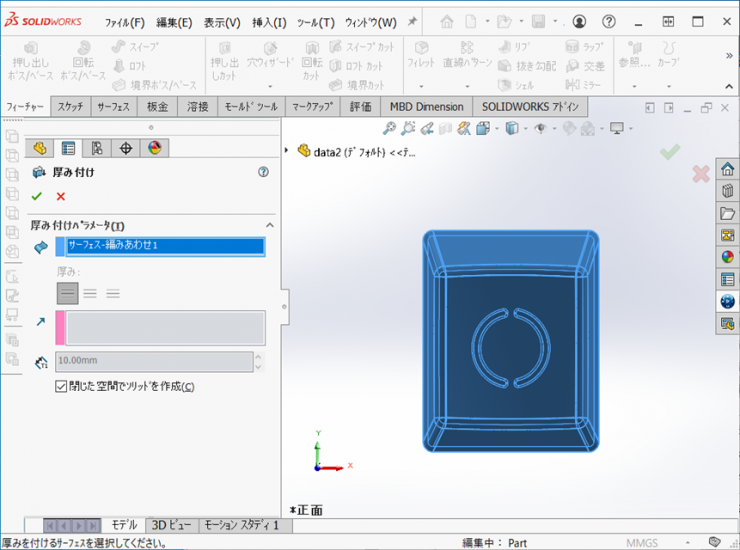The height and width of the screenshot is (550, 740).
Task: Toggle 閉じた空間でソリッドを作成 checkbox
Action: tap(62, 387)
